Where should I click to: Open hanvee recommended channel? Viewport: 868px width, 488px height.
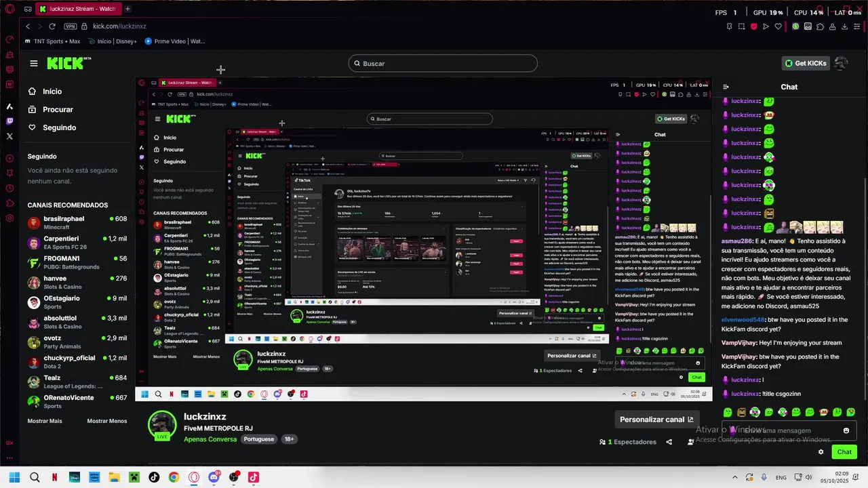pyautogui.click(x=77, y=282)
